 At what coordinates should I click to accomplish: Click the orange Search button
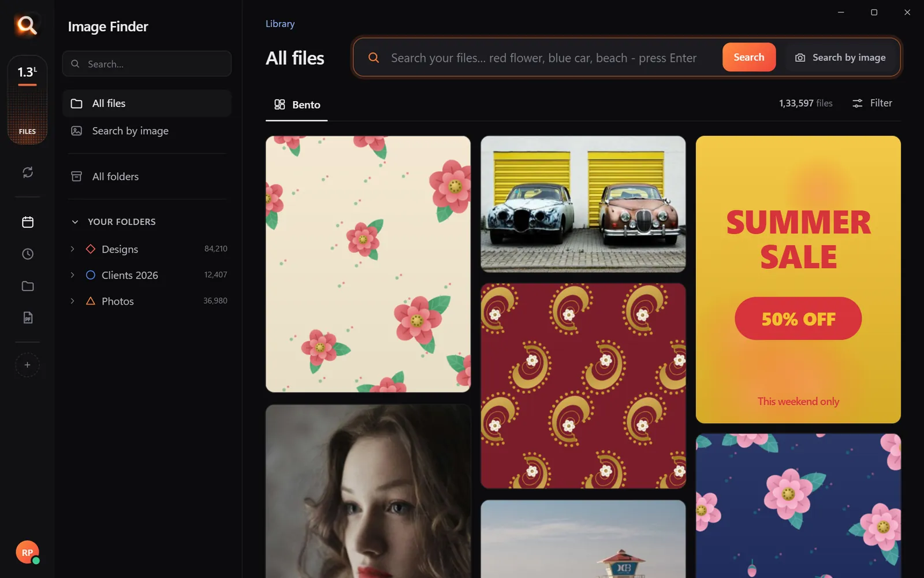749,57
